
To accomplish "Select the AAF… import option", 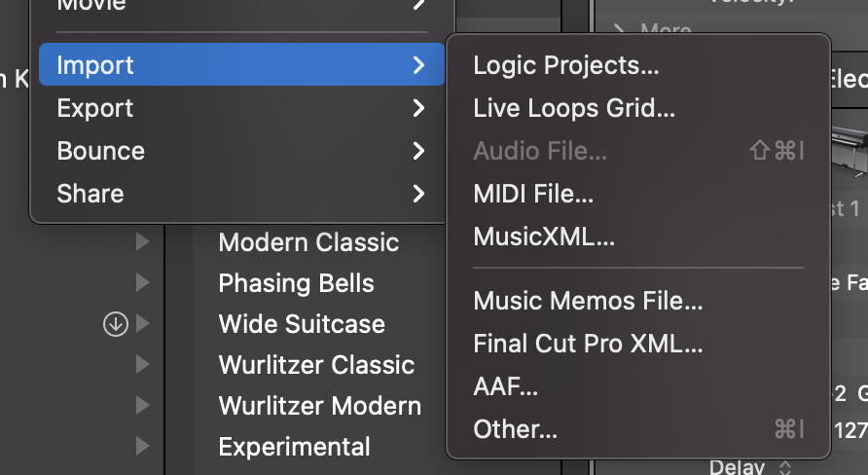I will pyautogui.click(x=505, y=386).
